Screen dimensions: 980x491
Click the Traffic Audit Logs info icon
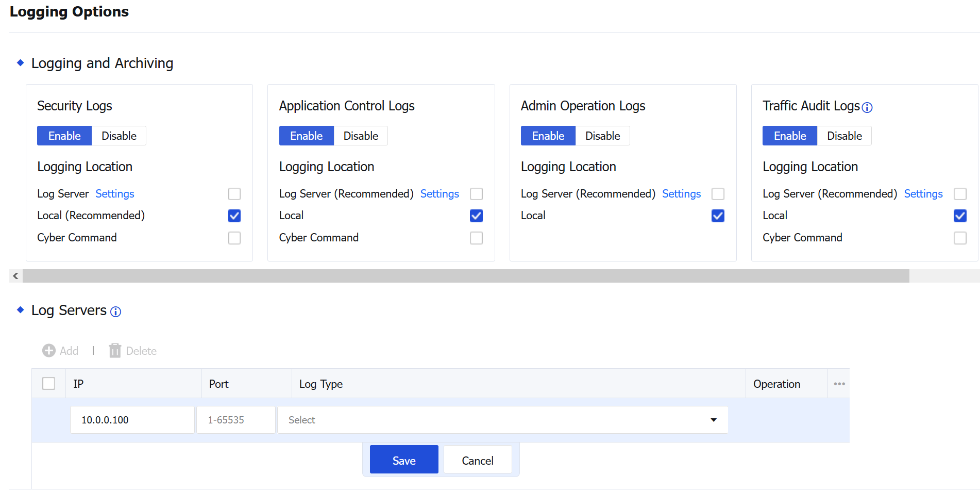(867, 107)
